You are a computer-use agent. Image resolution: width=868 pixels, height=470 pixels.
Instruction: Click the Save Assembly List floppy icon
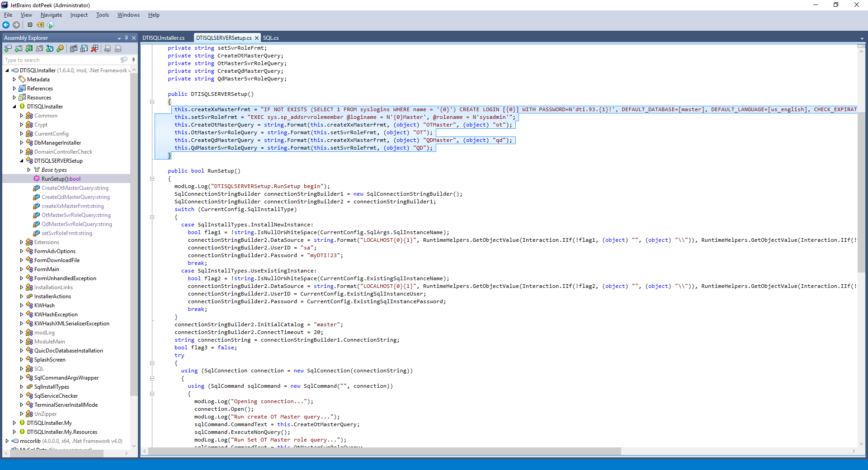[x=84, y=48]
